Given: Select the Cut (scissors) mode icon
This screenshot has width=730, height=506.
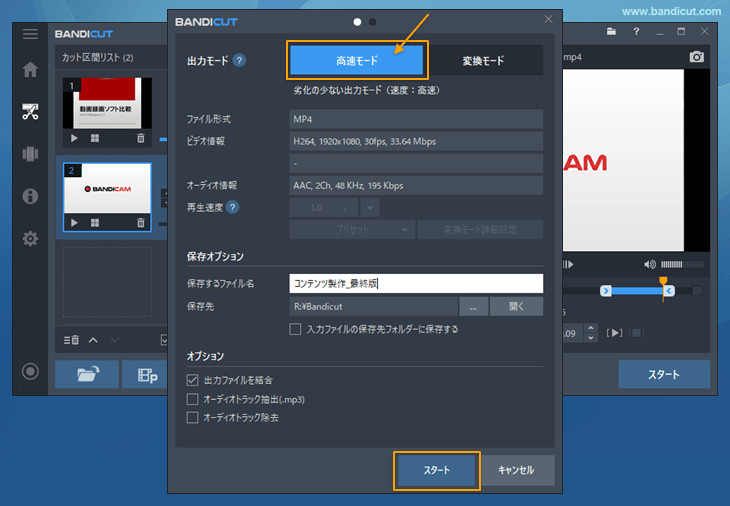Looking at the screenshot, I should point(30,112).
